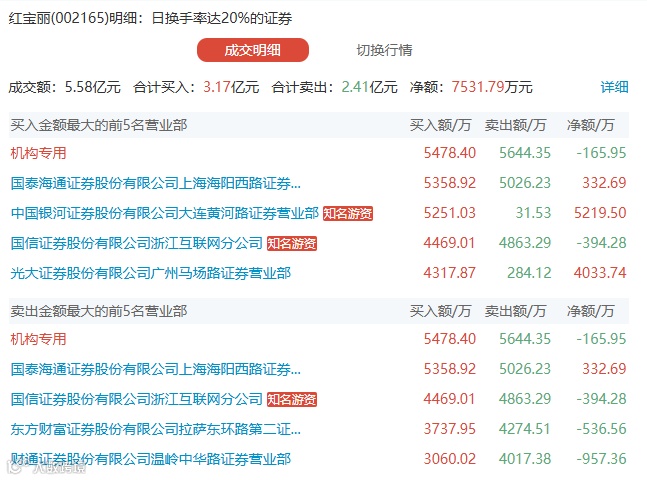Click 知名游资 tag beside 国信证券 in the buy list

(x=292, y=244)
